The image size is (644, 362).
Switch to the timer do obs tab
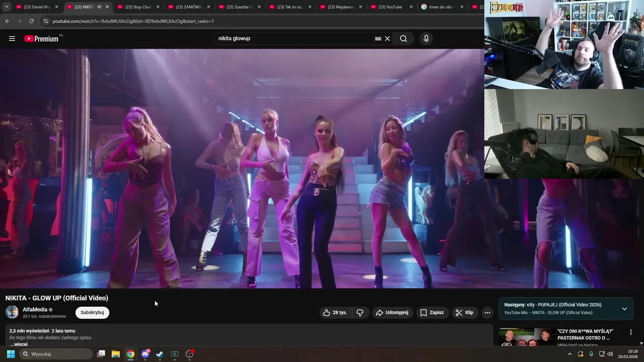coord(443,7)
